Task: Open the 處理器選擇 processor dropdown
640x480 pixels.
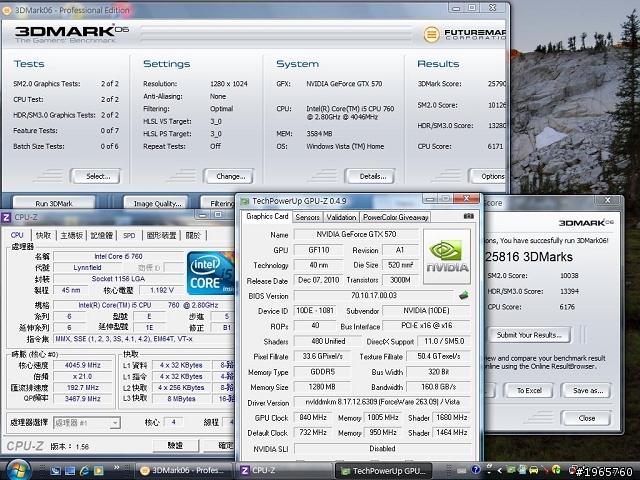Action: tap(87, 423)
